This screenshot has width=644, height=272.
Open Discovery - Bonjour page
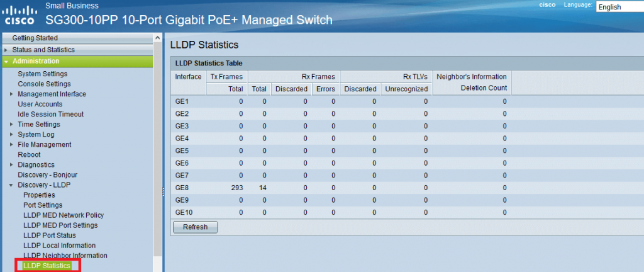[47, 174]
